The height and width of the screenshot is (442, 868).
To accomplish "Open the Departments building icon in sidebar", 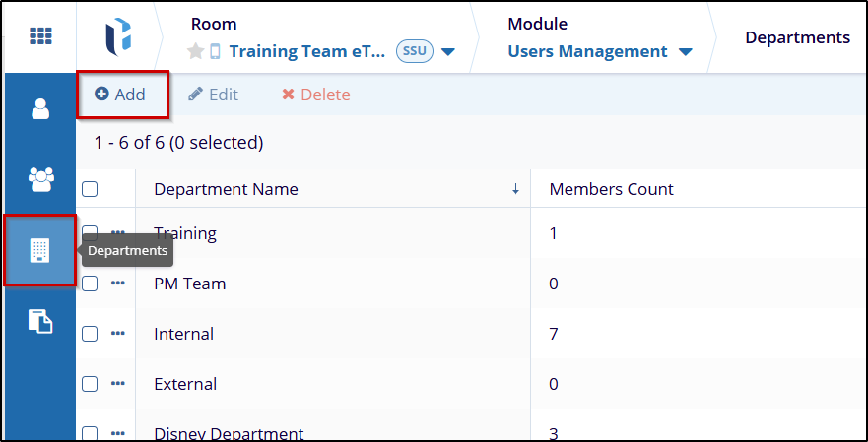I will point(39,251).
